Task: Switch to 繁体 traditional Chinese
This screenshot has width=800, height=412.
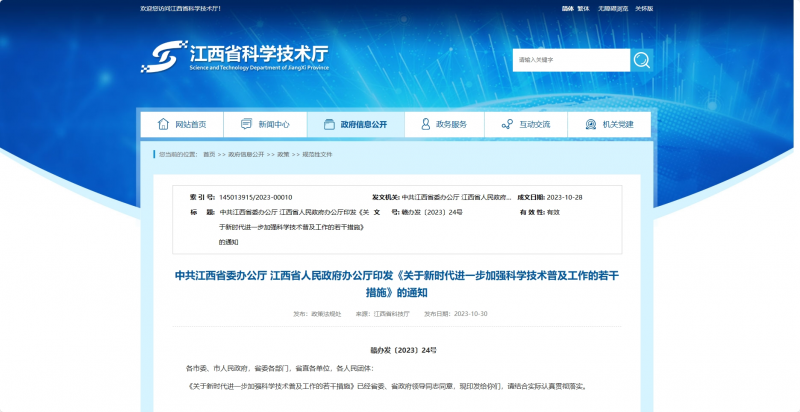Action: tap(583, 9)
